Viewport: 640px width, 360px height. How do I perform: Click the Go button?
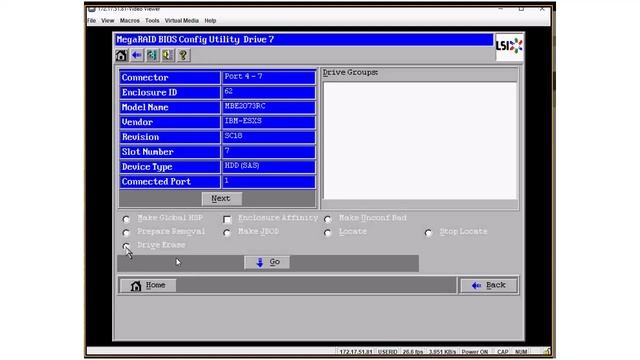[267, 262]
